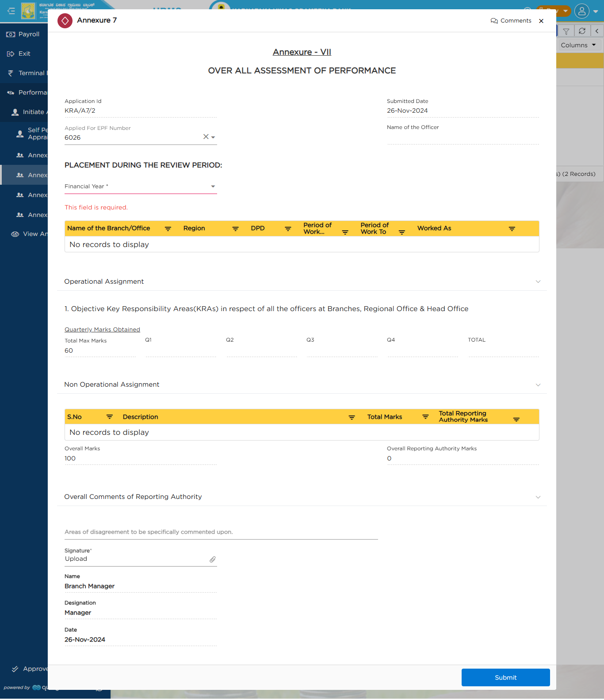Open View Annexure item in sidebar
The width and height of the screenshot is (604, 700).
24,234
